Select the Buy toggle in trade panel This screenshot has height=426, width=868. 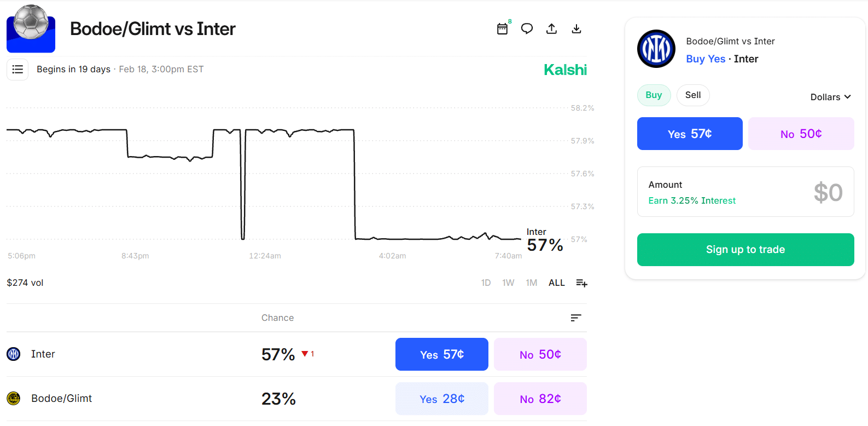pyautogui.click(x=654, y=95)
